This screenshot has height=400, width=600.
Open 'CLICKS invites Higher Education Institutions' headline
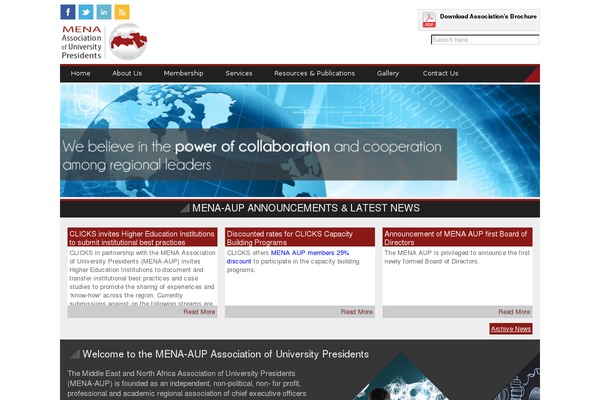(142, 238)
